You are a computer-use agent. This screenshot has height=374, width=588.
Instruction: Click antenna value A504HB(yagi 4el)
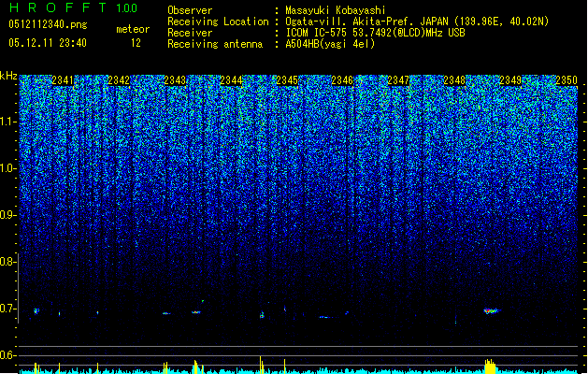click(330, 44)
